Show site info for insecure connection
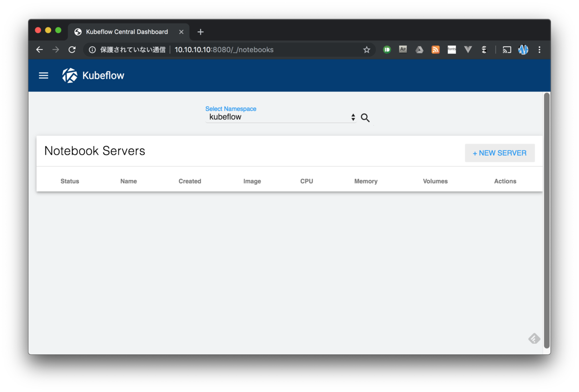Screen dimensions: 579x392 tap(93, 50)
